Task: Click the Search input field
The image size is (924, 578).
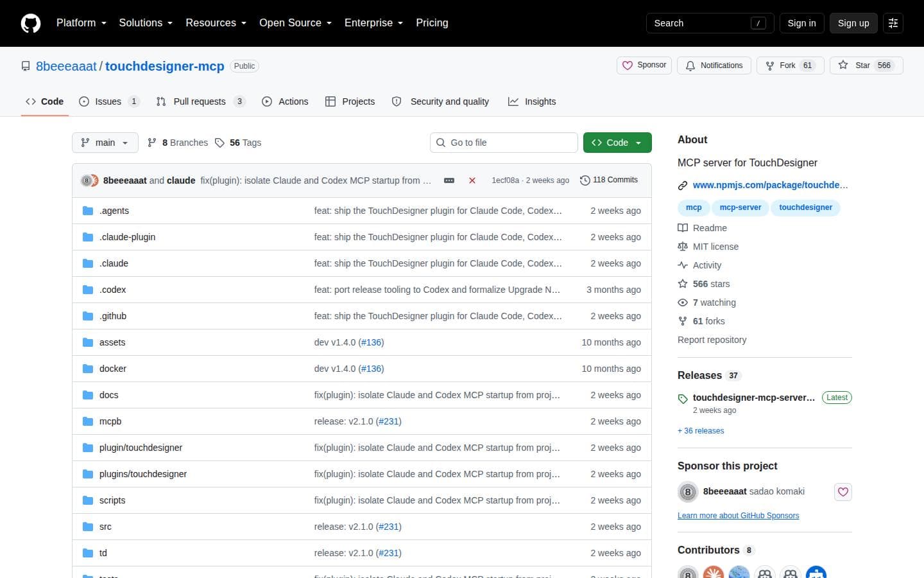Action: pos(710,23)
